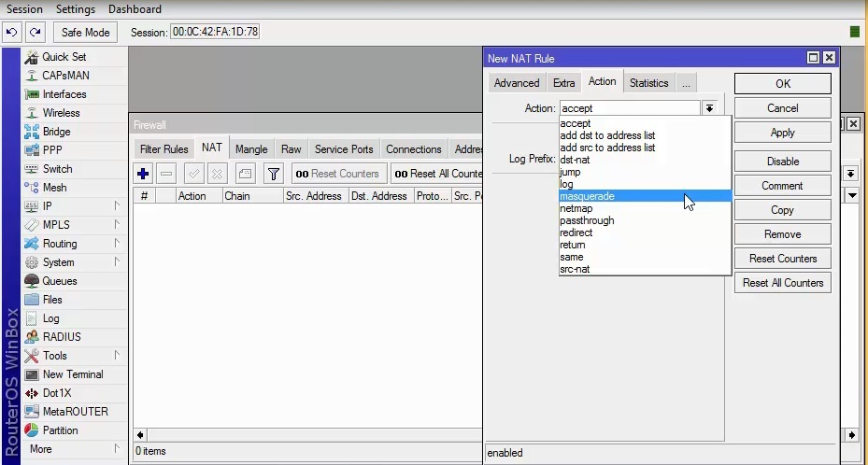The height and width of the screenshot is (465, 868).
Task: Open the Queues sidebar item
Action: [x=59, y=281]
